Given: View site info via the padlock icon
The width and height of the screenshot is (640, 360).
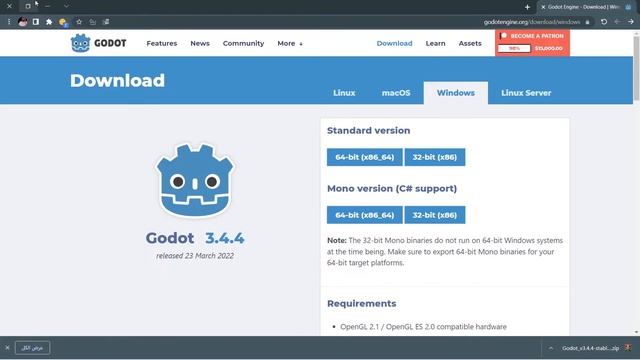Looking at the screenshot, I should click(x=587, y=22).
